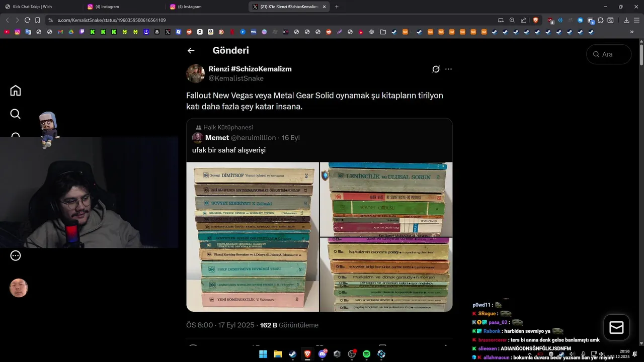Expand the bookmarks overflow chevron
Image resolution: width=644 pixels, height=362 pixels.
632,32
